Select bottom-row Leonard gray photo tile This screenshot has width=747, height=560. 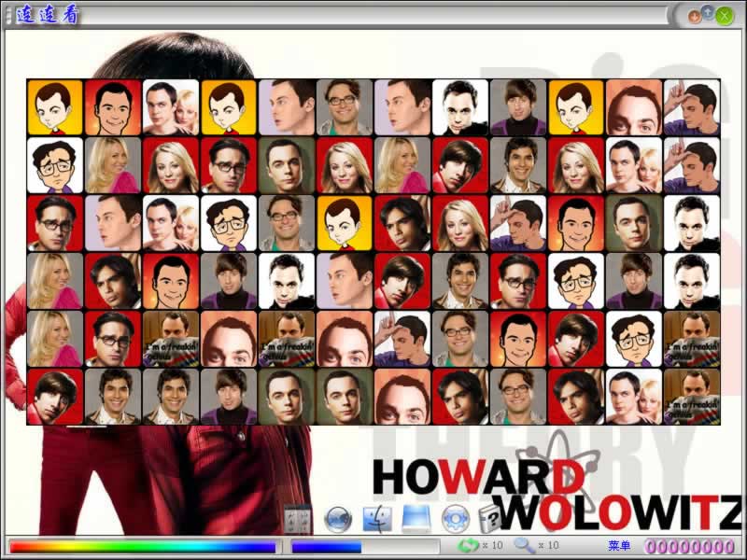[x=518, y=398]
